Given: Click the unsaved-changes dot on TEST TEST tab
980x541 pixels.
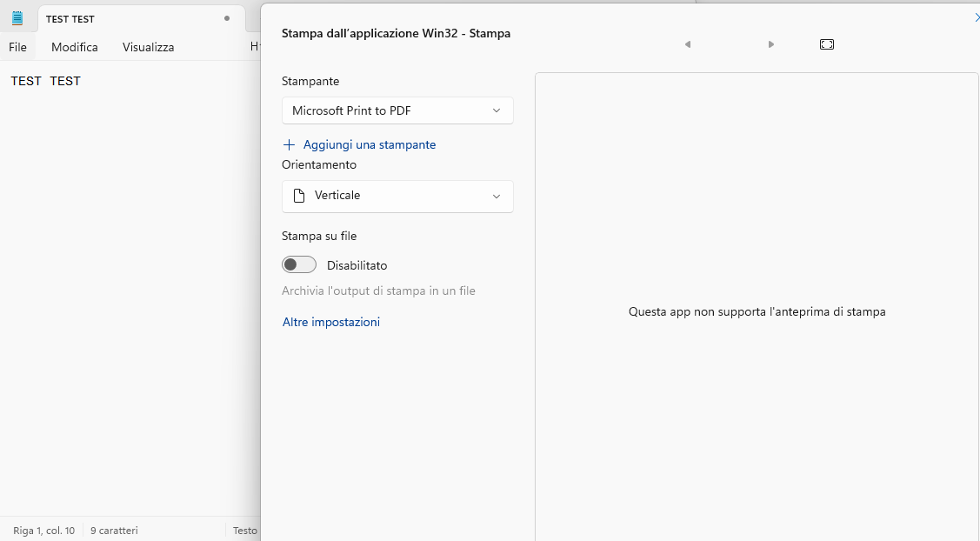Looking at the screenshot, I should [x=227, y=19].
